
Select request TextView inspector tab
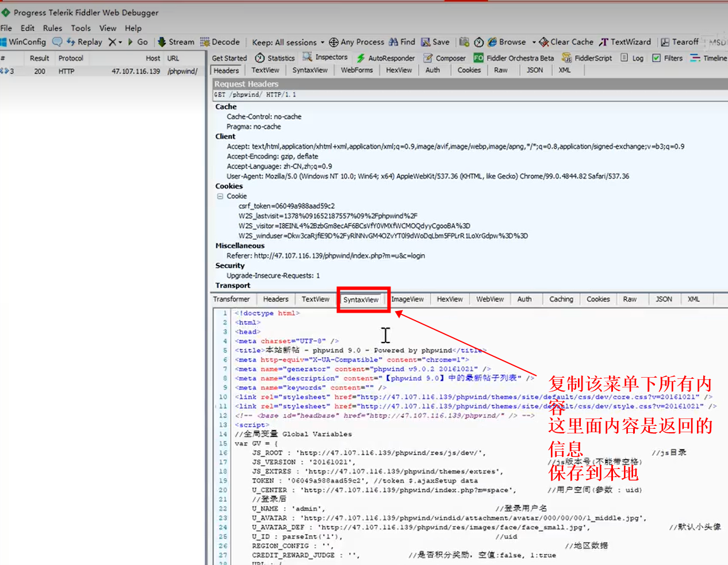[265, 70]
